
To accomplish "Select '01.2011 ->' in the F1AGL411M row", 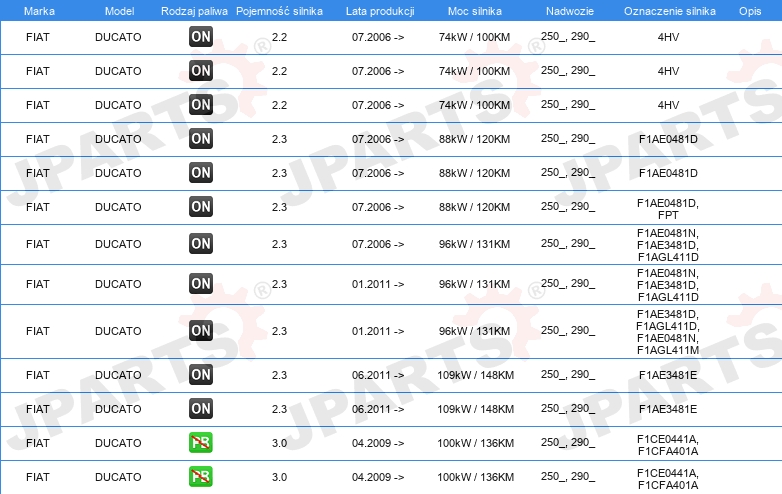I will click(x=378, y=331).
